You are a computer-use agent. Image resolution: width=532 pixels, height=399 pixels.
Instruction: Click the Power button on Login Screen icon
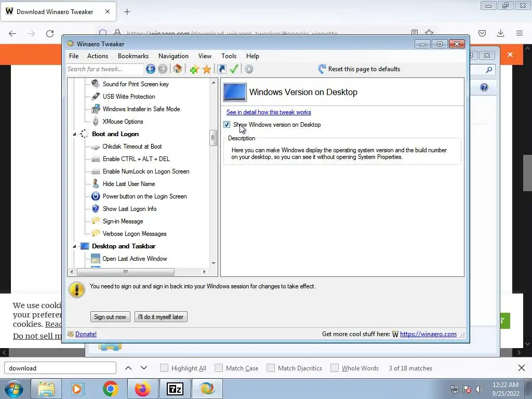click(96, 196)
